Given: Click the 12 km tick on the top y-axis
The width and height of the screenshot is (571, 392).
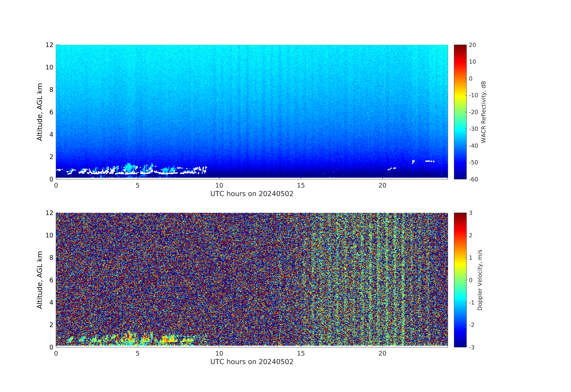Looking at the screenshot, I should 49,45.
